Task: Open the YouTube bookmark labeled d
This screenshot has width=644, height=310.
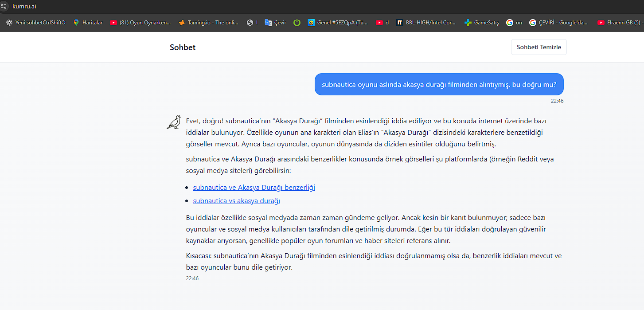Action: [382, 23]
